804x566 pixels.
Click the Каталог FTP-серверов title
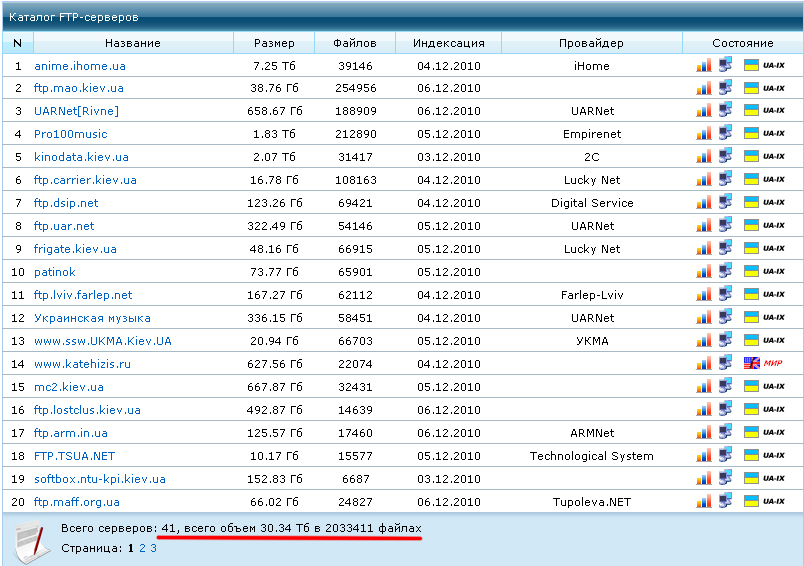pyautogui.click(x=74, y=17)
